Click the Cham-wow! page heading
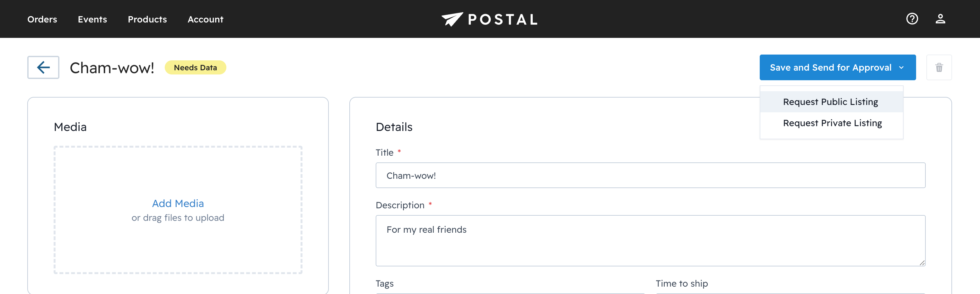 click(112, 68)
